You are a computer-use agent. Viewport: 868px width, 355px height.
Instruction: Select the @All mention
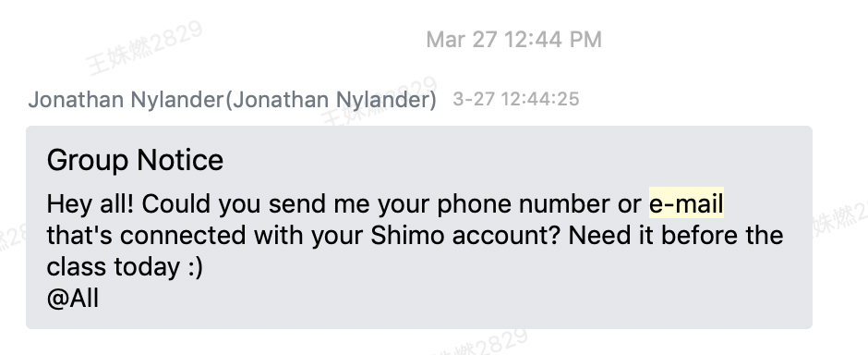tap(73, 299)
